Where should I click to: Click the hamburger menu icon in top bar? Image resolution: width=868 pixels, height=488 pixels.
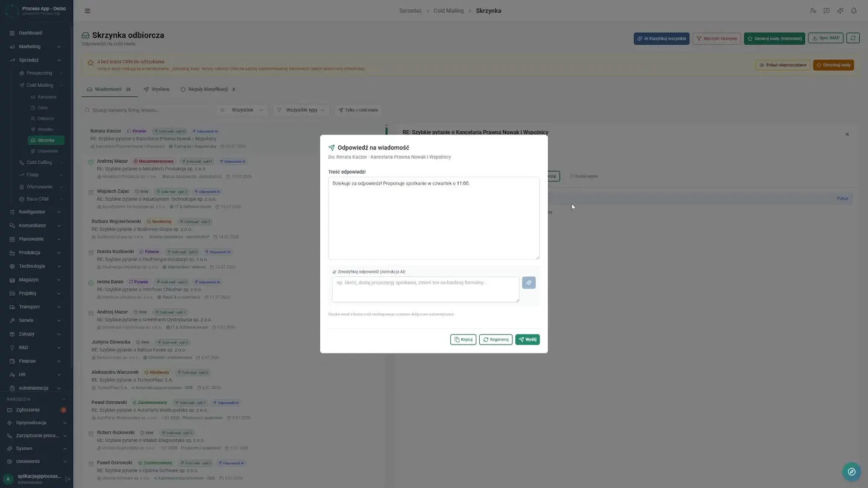87,11
